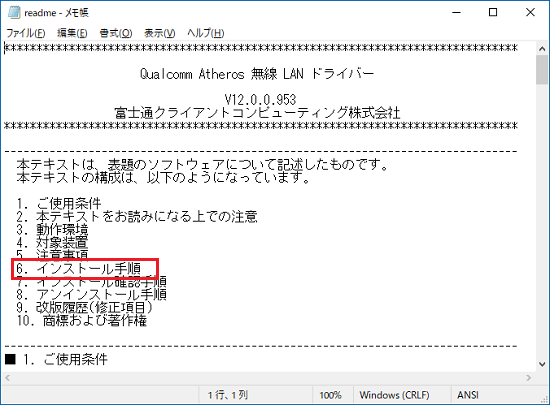
Task: Click the section heading ■ 1. ご使用条件
Action: pyautogui.click(x=56, y=359)
